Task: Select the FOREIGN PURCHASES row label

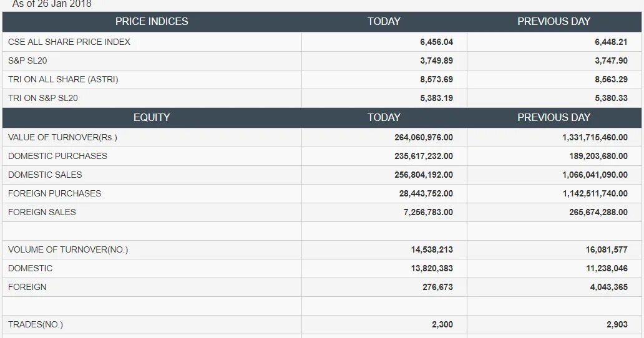Action: [x=54, y=193]
